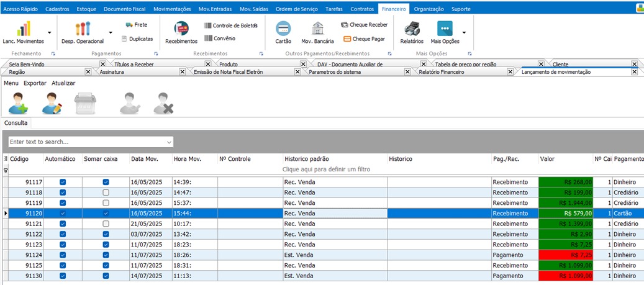Click the Controle de Boletos button
The height and width of the screenshot is (285, 644).
(x=230, y=25)
